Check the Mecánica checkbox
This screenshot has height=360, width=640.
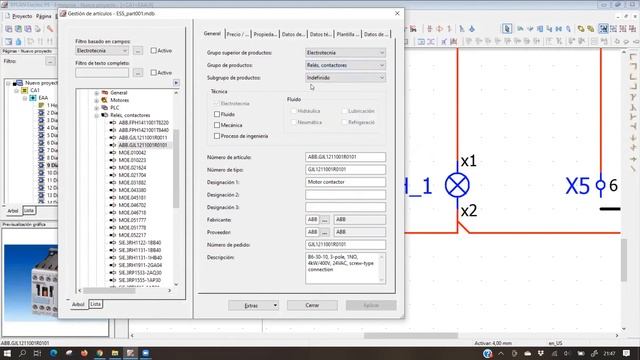(x=217, y=125)
